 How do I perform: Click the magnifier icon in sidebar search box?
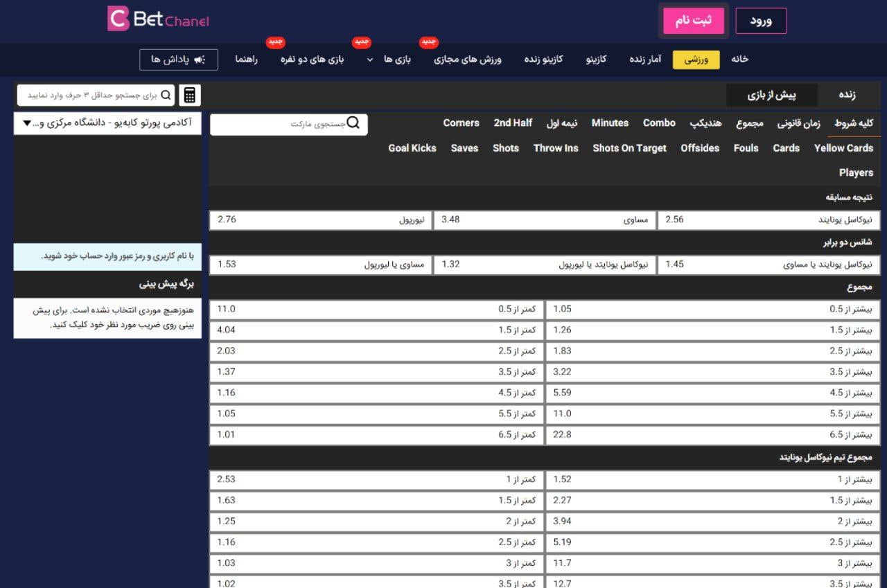pyautogui.click(x=166, y=94)
